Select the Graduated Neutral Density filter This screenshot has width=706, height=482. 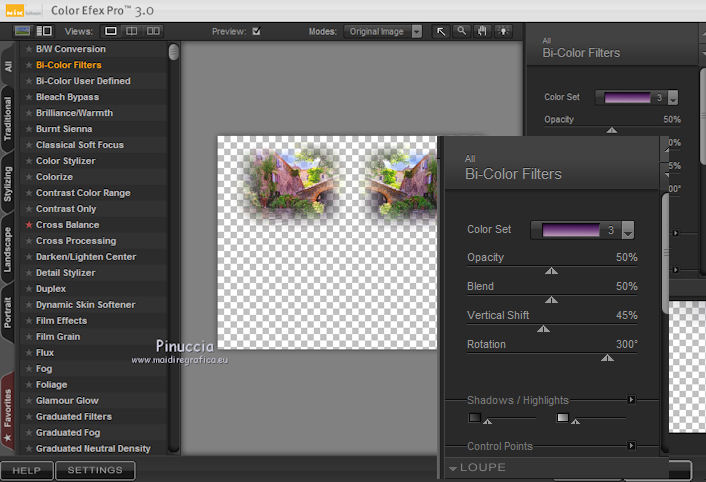click(x=93, y=448)
